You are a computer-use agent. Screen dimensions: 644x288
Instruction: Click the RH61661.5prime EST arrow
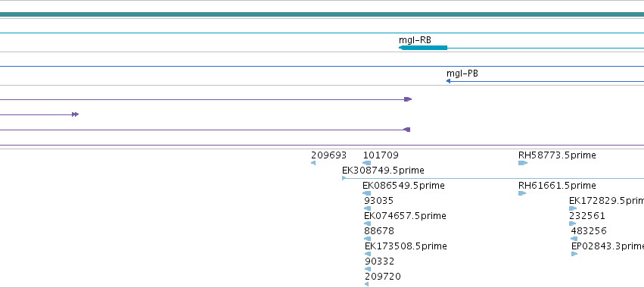pyautogui.click(x=522, y=193)
